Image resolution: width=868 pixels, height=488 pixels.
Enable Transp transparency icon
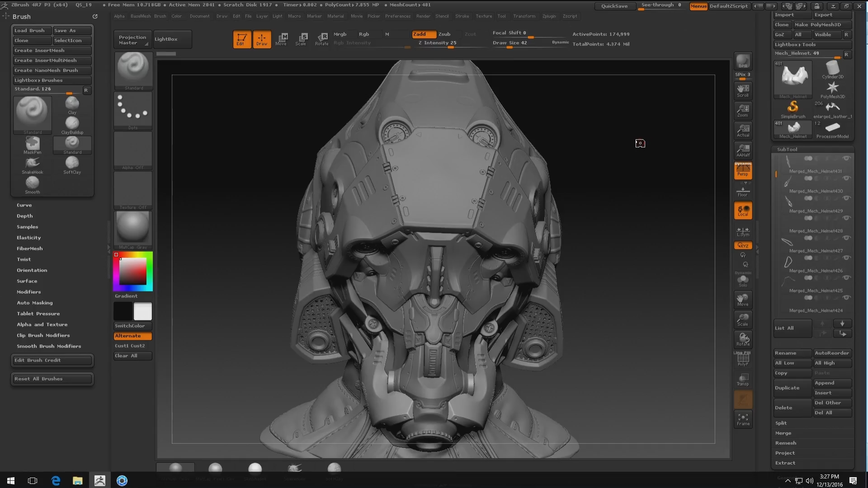coord(743,379)
